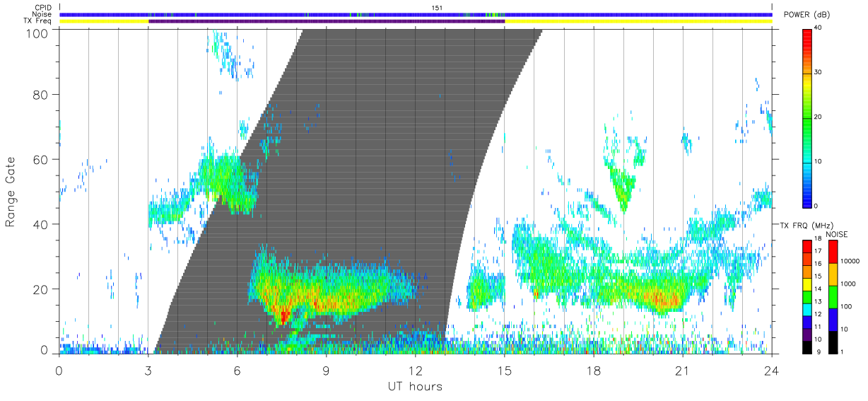Click the '80' y-axis tick label
Viewport: 868px width, 401px height.
tap(42, 95)
